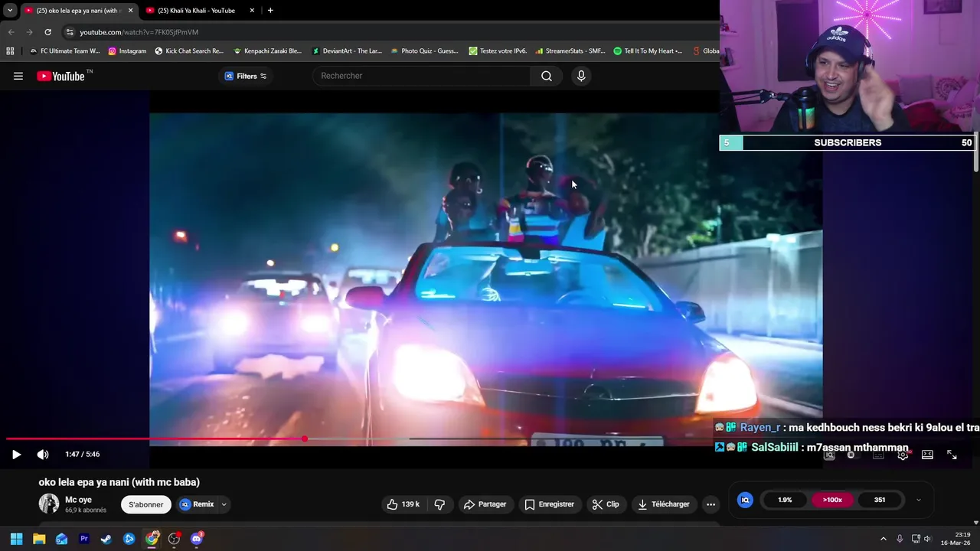The height and width of the screenshot is (551, 980).
Task: Open the YouTube guide hamburger menu
Action: pyautogui.click(x=18, y=76)
